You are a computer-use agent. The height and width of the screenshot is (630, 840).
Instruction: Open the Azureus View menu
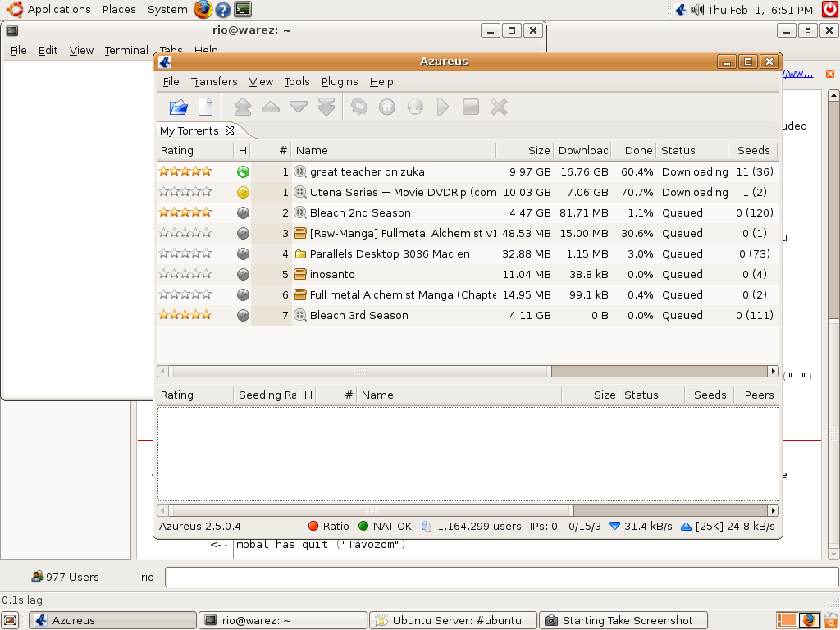(x=261, y=81)
